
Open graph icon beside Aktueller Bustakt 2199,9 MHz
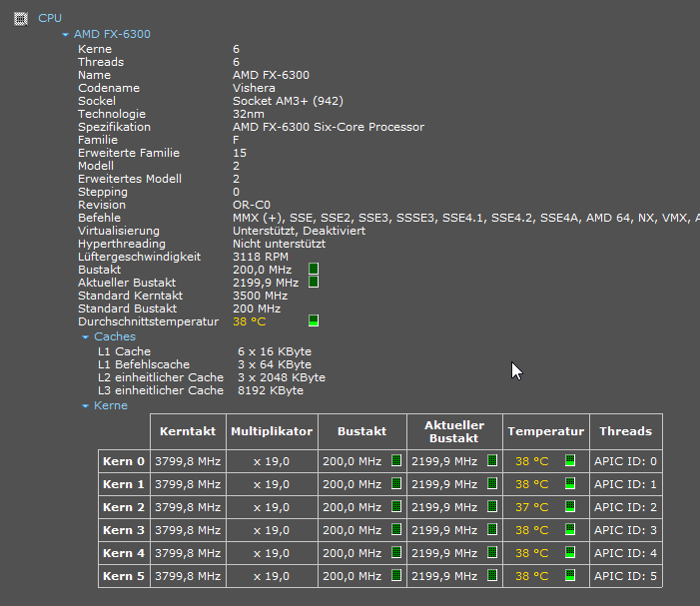pyautogui.click(x=314, y=282)
